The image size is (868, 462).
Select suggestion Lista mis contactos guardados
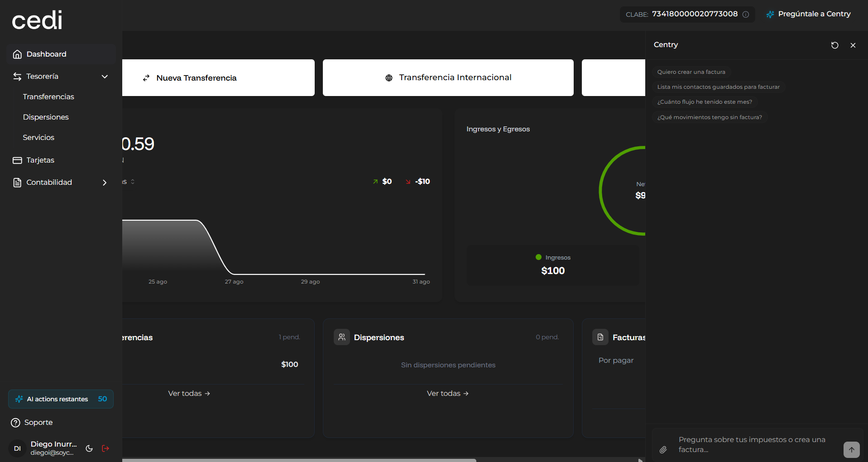coord(719,87)
